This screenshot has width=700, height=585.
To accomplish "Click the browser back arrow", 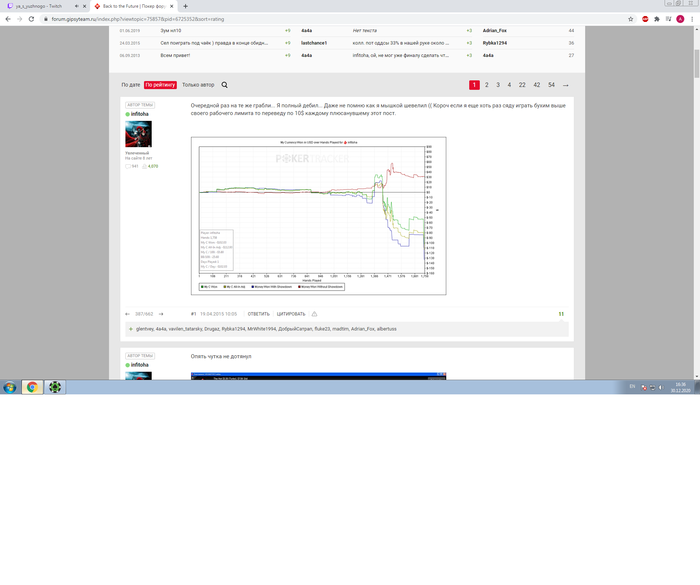I will coord(8,19).
